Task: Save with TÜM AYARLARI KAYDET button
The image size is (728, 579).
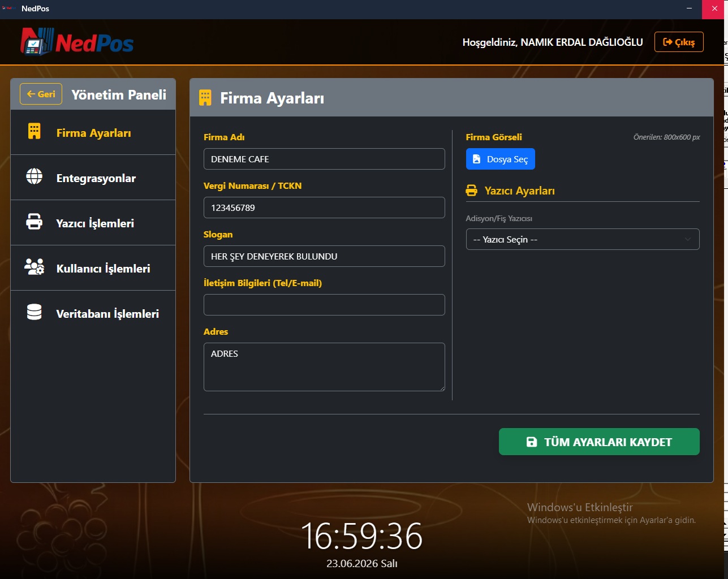Action: pos(599,442)
